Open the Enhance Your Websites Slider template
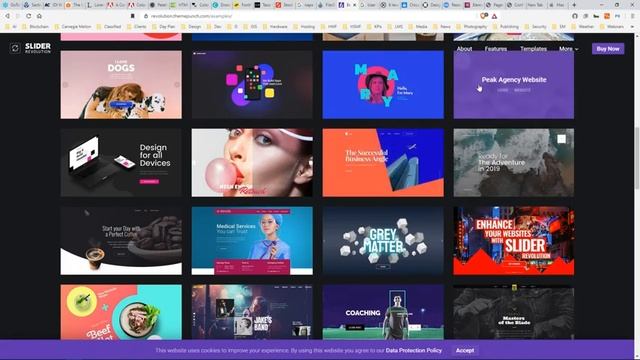 pos(513,240)
